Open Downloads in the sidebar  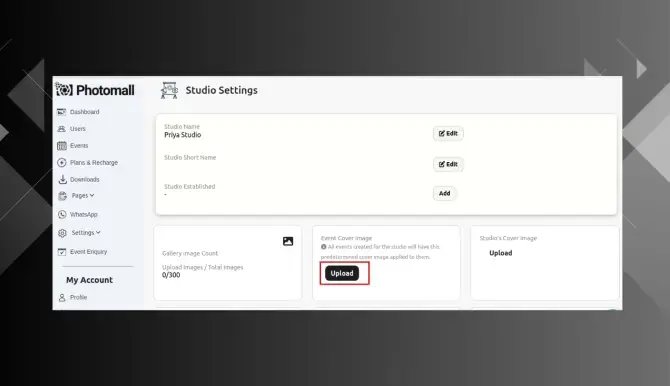pos(85,180)
